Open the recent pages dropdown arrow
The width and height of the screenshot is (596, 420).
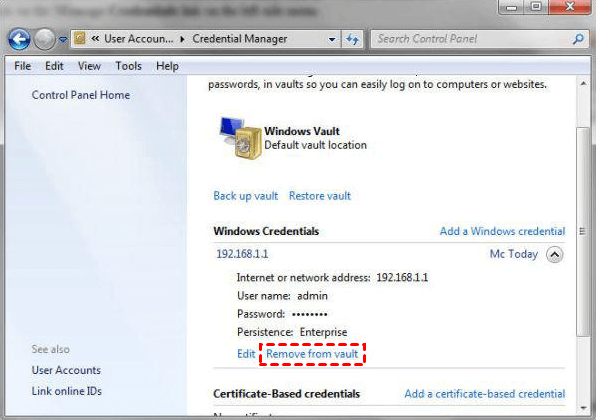(x=63, y=39)
